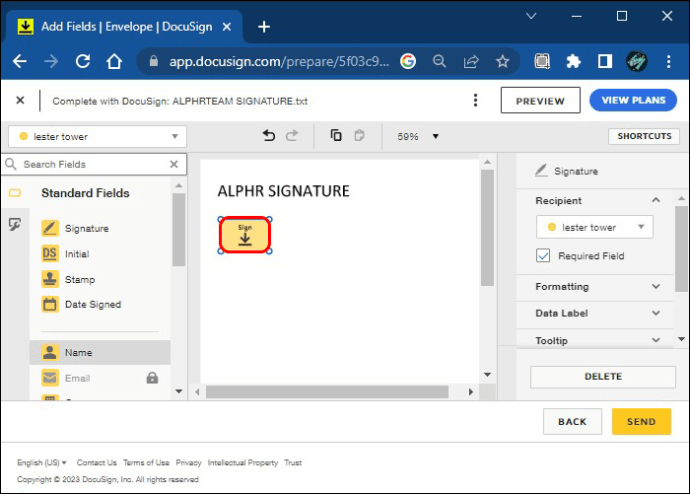Open the Terms of Use link

coord(146,462)
